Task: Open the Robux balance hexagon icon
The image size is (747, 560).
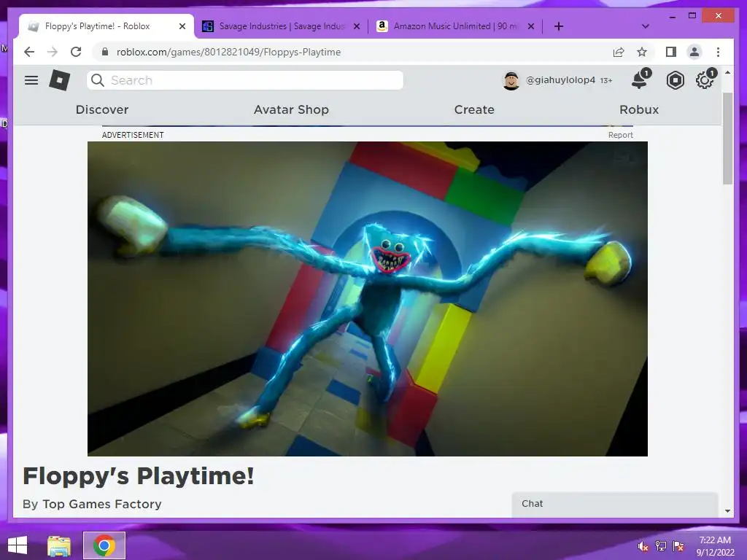Action: coord(675,80)
